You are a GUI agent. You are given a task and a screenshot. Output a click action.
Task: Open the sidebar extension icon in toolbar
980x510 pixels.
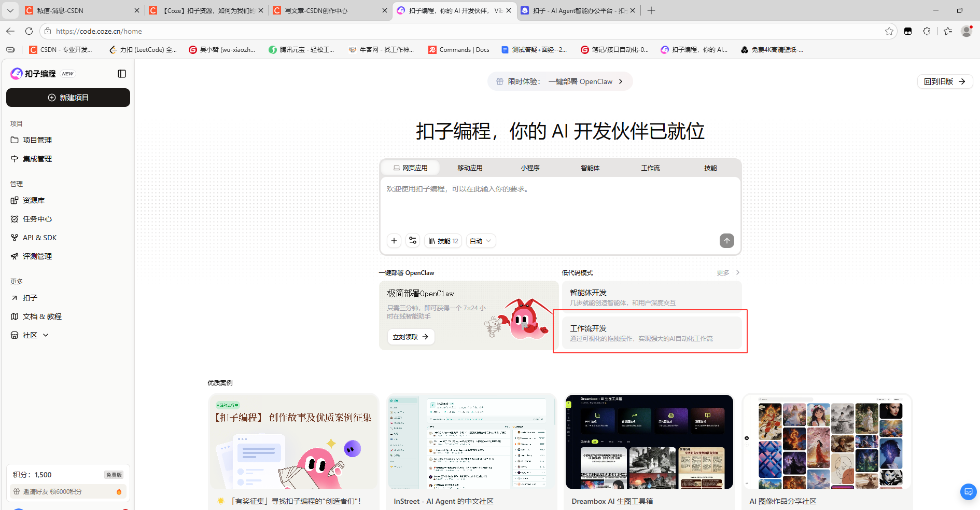pos(908,31)
